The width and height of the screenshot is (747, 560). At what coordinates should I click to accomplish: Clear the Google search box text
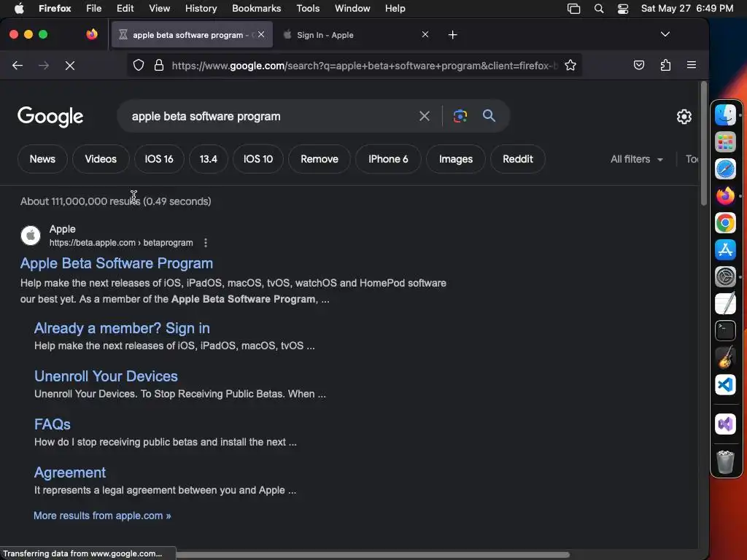[x=424, y=116]
